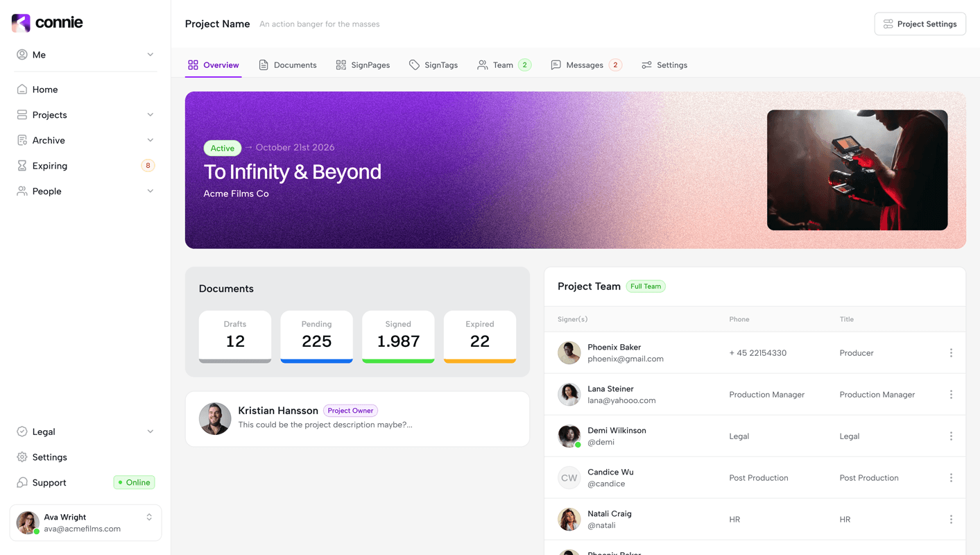Open row menu for Phoenix Baker
Viewport: 980px width, 555px height.
(951, 353)
